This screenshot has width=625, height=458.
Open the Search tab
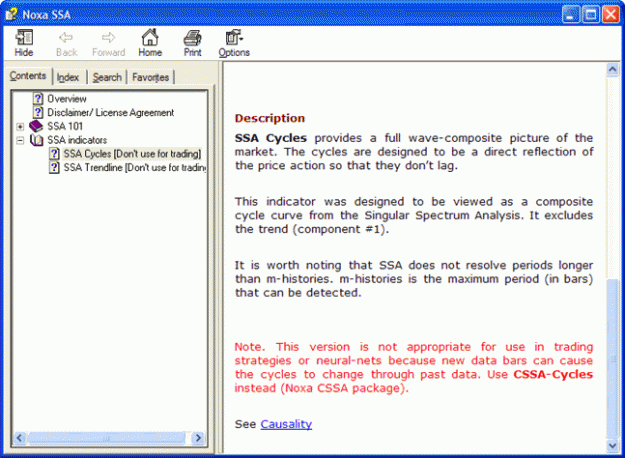click(x=107, y=77)
